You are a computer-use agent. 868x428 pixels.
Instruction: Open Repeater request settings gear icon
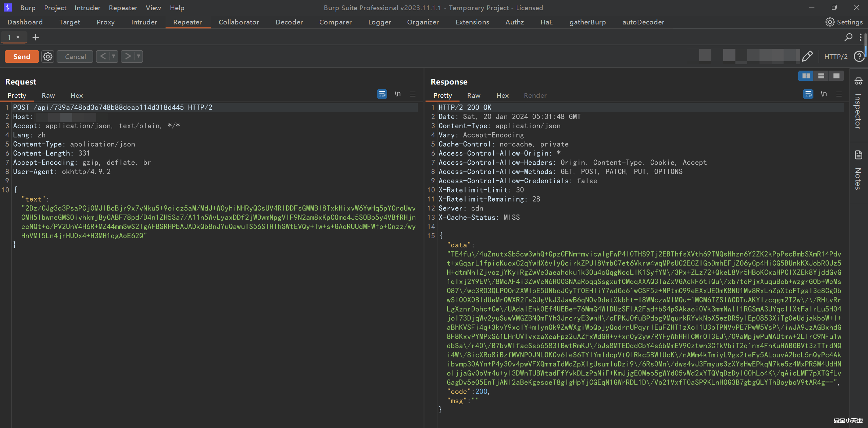[x=48, y=56]
